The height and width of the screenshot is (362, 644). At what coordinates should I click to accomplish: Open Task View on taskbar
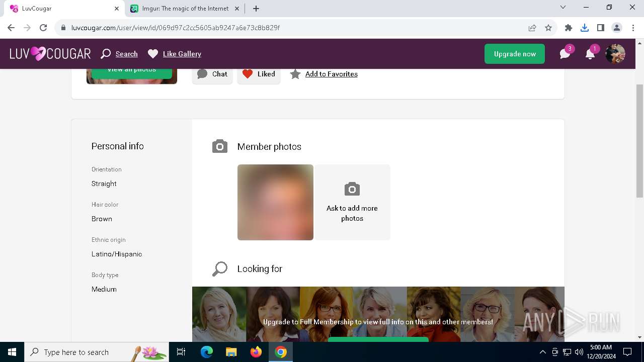[x=182, y=352]
